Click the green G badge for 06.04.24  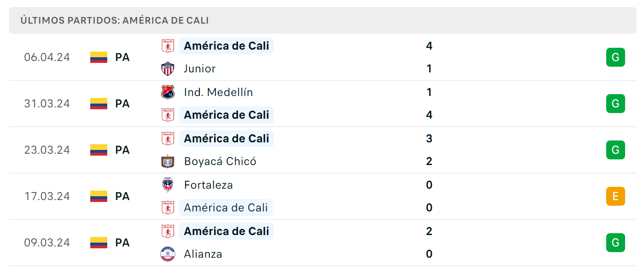point(615,57)
